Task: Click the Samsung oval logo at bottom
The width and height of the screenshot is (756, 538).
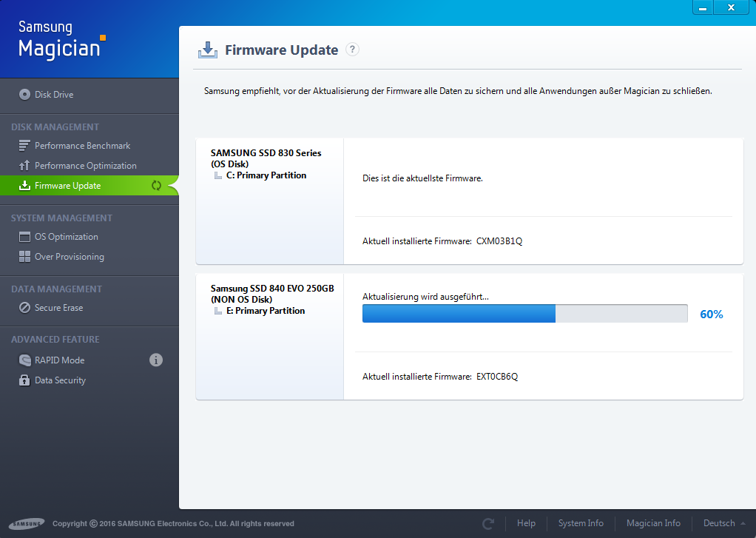Action: [x=27, y=523]
